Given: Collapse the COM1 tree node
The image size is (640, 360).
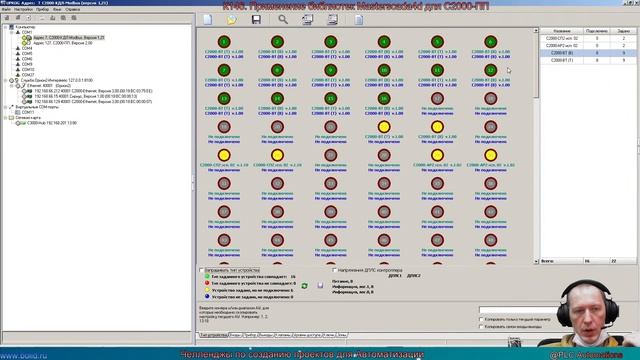Looking at the screenshot, I should click(11, 32).
